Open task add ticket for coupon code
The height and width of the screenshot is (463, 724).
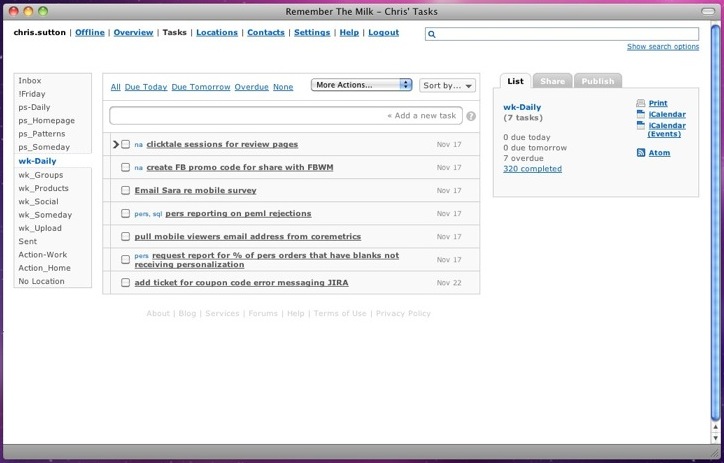[x=241, y=283]
